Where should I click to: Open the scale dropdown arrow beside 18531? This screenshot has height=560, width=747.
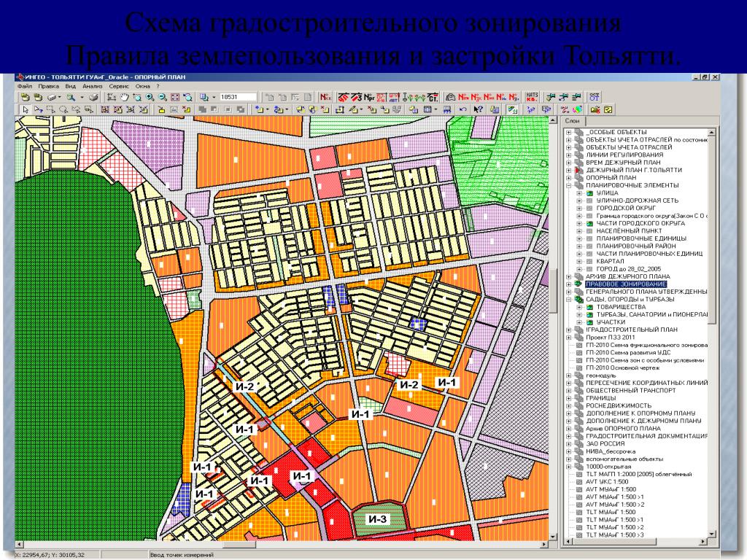[x=214, y=97]
